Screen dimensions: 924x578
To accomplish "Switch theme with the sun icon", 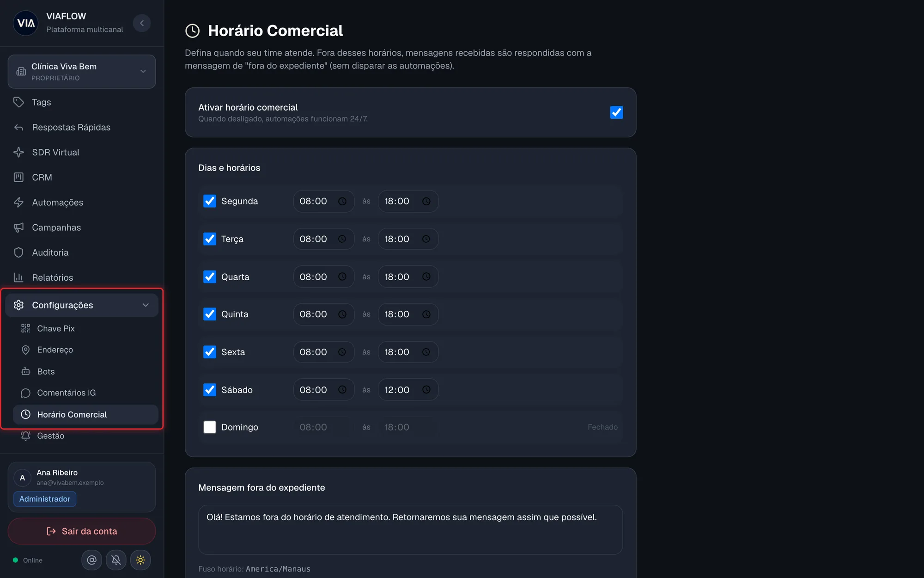I will pos(140,560).
